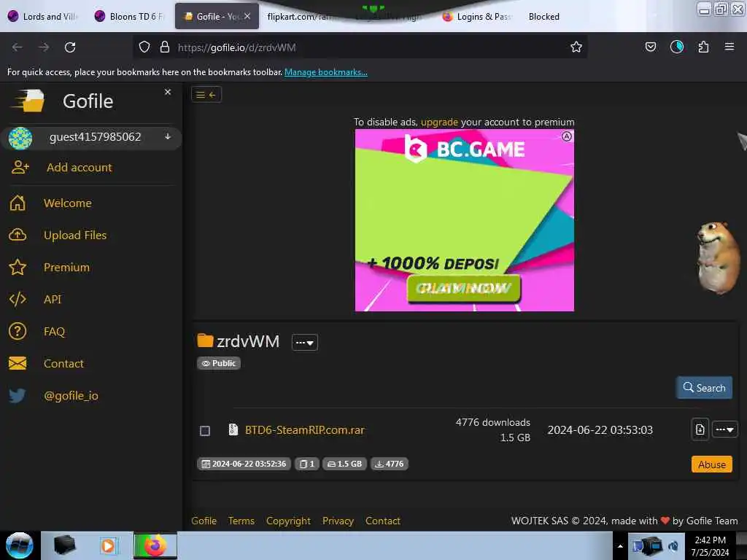The width and height of the screenshot is (747, 560).
Task: Click the browser back arrow
Action: pyautogui.click(x=18, y=47)
